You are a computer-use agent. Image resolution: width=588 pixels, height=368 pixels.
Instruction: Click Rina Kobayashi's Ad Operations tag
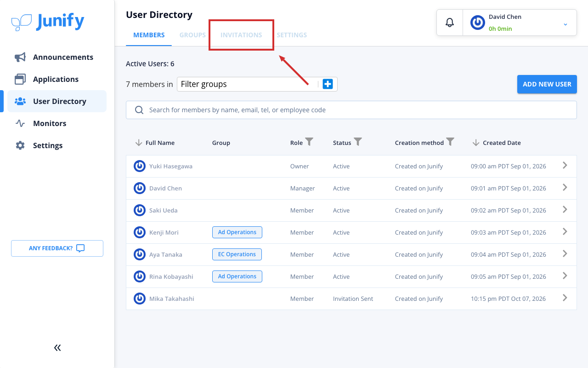237,276
